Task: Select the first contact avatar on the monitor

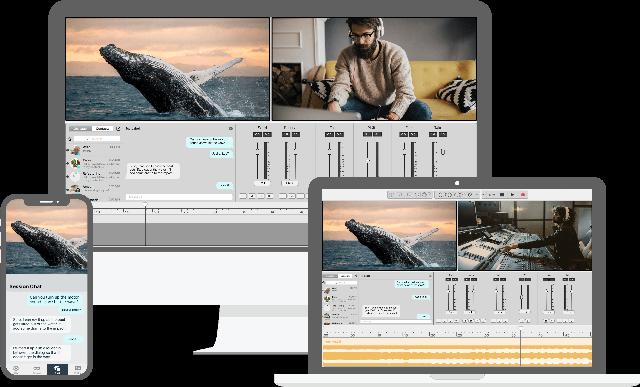Action: click(75, 150)
